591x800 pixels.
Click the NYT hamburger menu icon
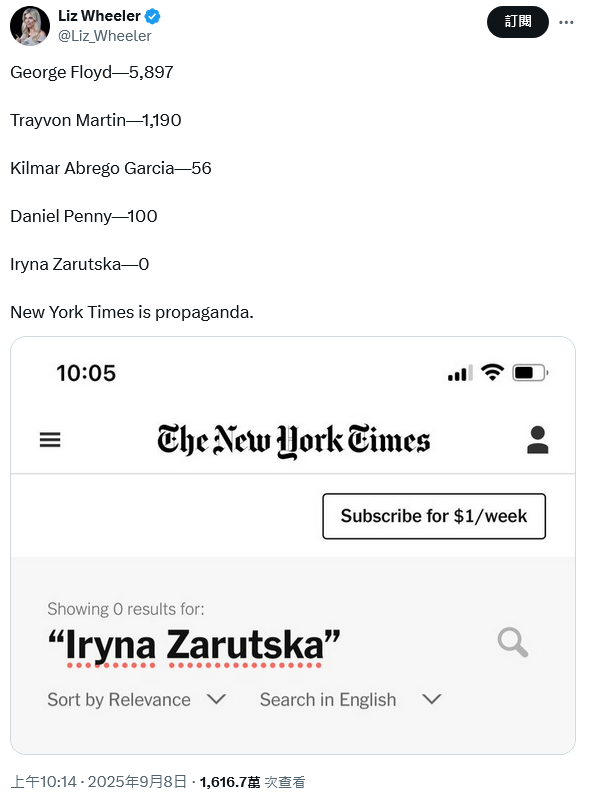pos(50,439)
